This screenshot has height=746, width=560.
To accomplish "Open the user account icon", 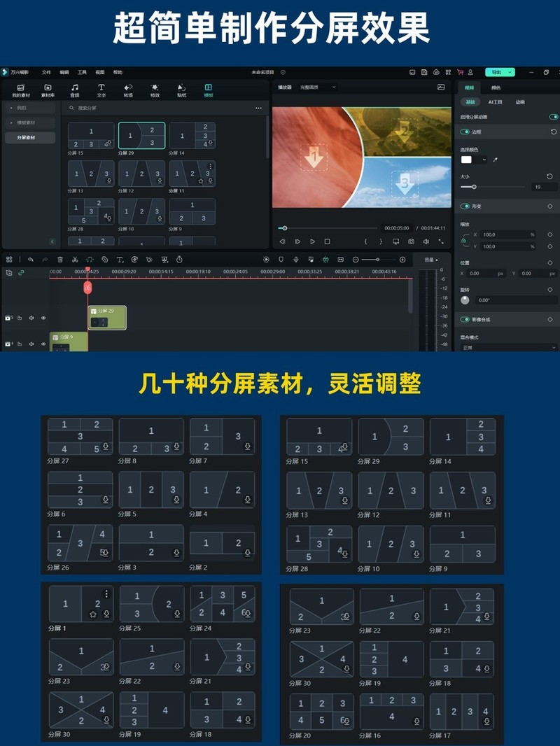I will [x=470, y=72].
